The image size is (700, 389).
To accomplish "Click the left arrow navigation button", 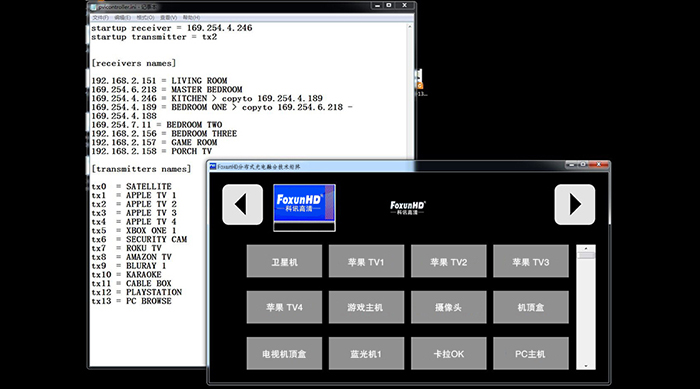I will [x=242, y=205].
